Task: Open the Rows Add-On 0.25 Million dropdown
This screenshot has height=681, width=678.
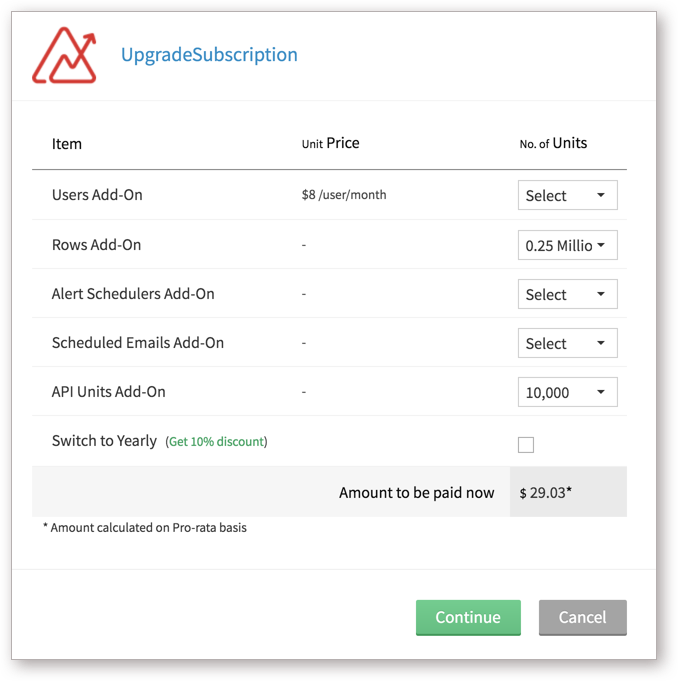Action: (567, 245)
